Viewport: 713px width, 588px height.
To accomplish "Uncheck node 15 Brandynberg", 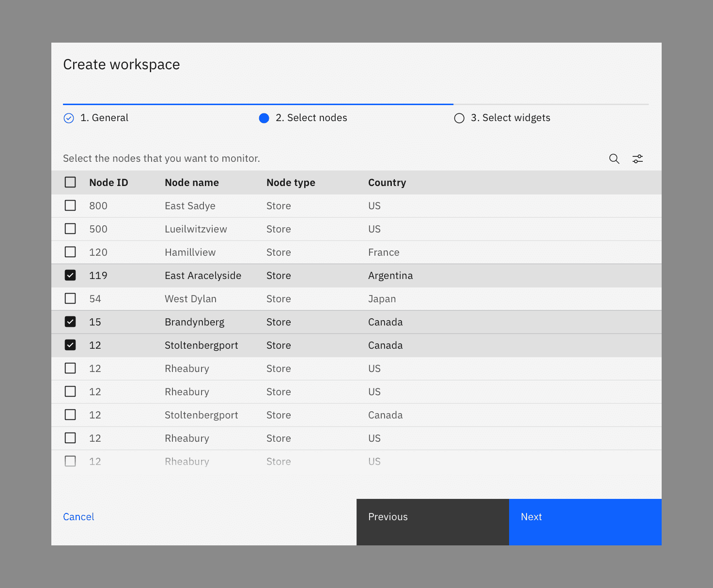I will 70,322.
